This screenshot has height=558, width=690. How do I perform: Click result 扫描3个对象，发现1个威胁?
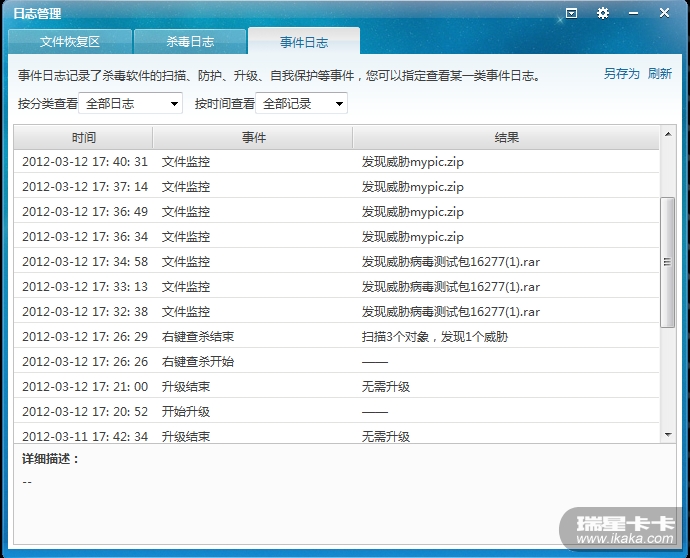pyautogui.click(x=435, y=337)
